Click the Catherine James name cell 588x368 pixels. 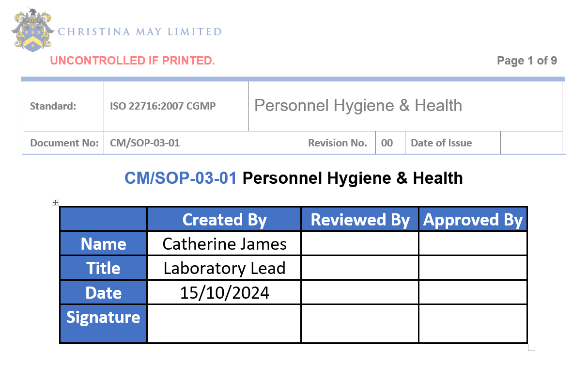[224, 243]
